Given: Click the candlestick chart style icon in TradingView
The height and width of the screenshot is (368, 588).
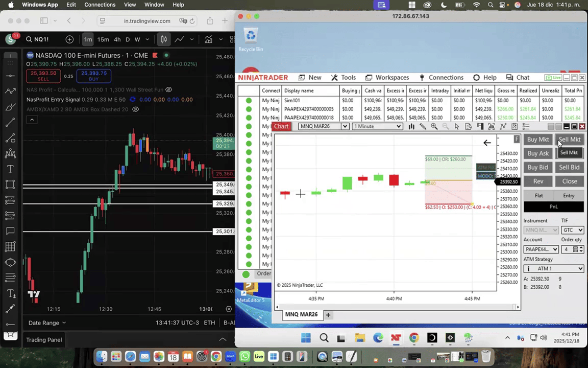Looking at the screenshot, I should coord(163,39).
